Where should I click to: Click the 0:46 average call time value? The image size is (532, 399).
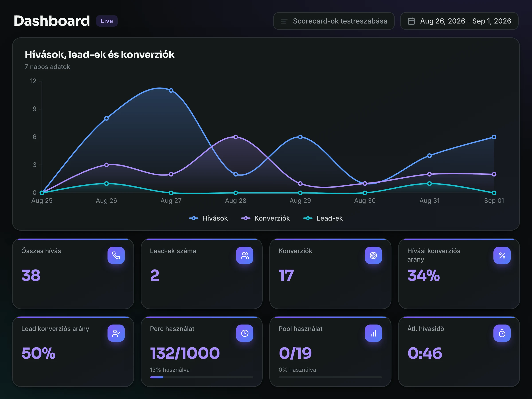tap(425, 353)
